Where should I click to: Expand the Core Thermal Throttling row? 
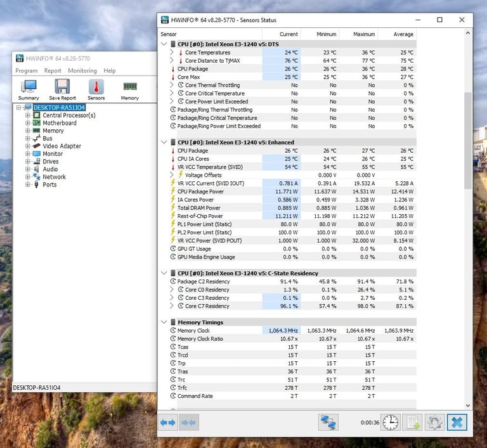point(172,85)
